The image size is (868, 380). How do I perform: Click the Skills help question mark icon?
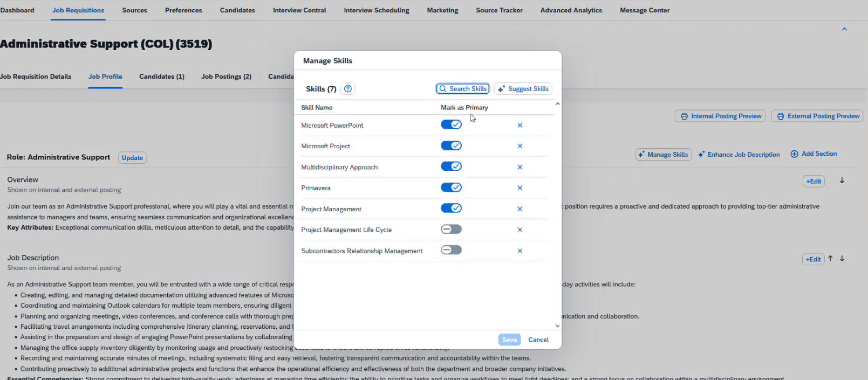tap(348, 89)
